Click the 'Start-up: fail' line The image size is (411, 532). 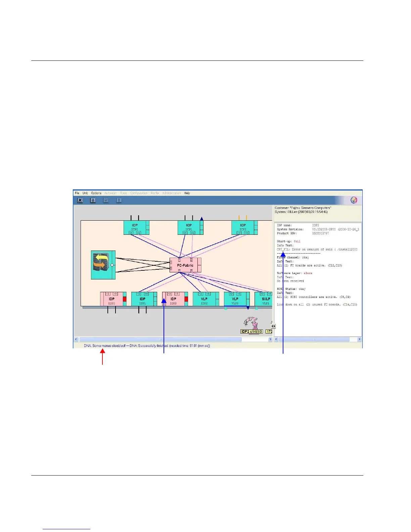click(x=288, y=241)
